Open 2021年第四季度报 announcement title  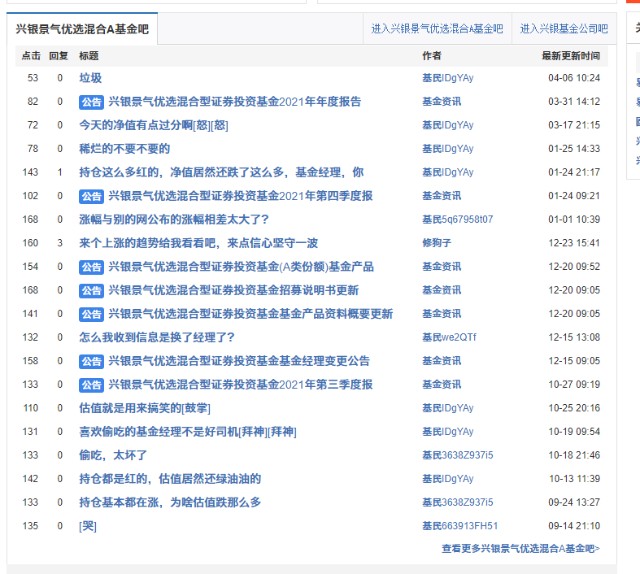(240, 196)
